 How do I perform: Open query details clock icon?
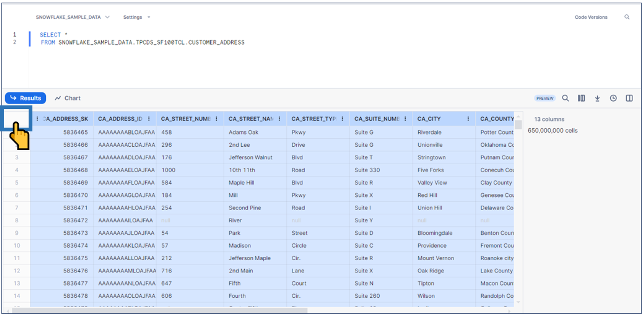point(613,98)
